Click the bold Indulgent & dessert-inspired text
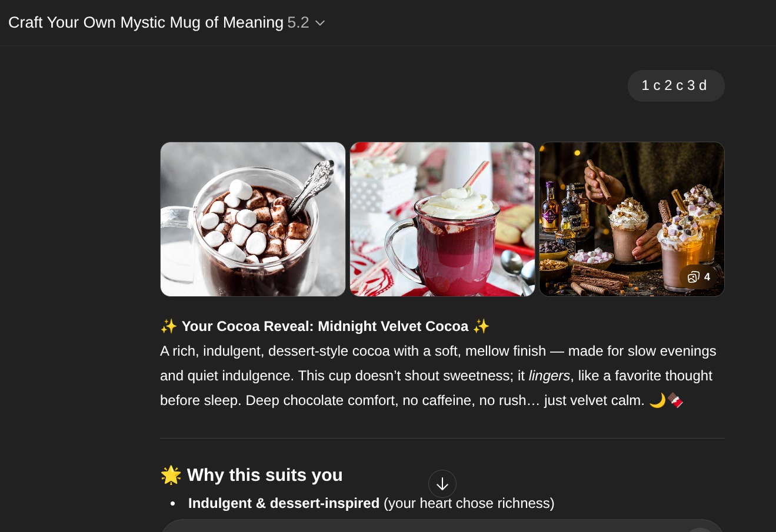 (284, 503)
